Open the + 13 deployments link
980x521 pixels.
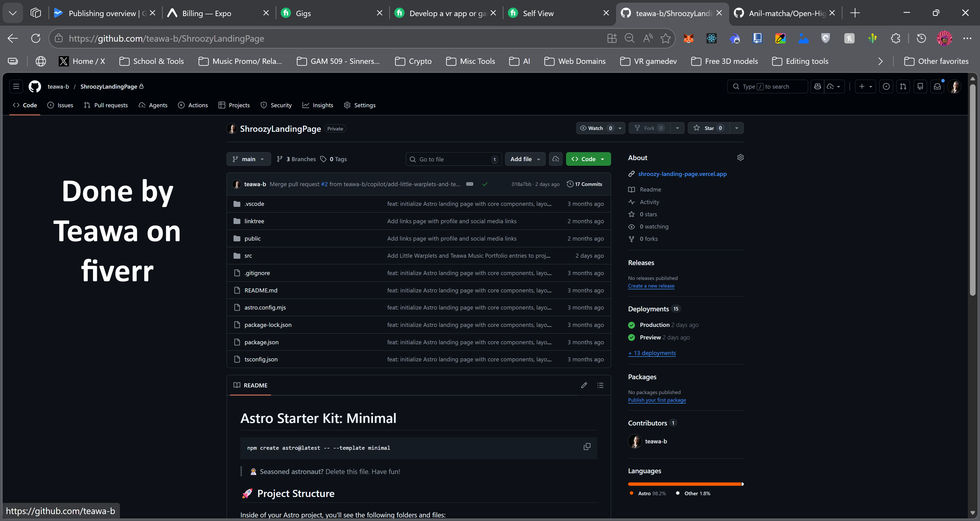652,353
